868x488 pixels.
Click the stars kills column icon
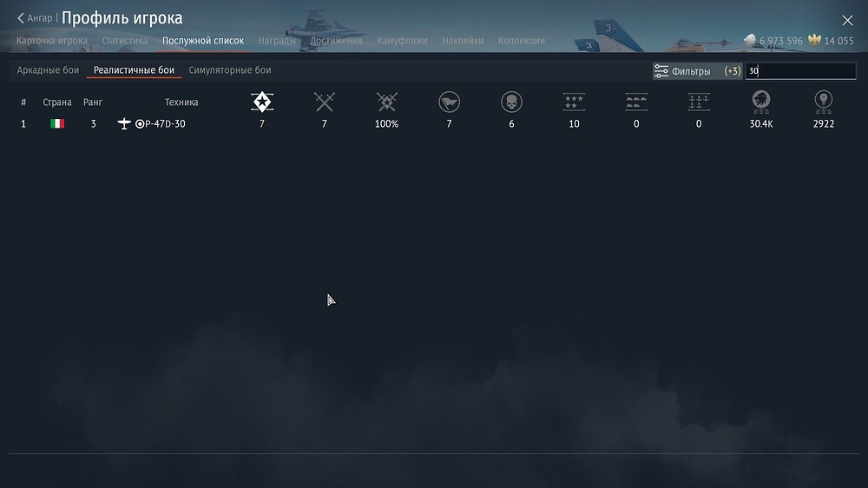pyautogui.click(x=574, y=102)
